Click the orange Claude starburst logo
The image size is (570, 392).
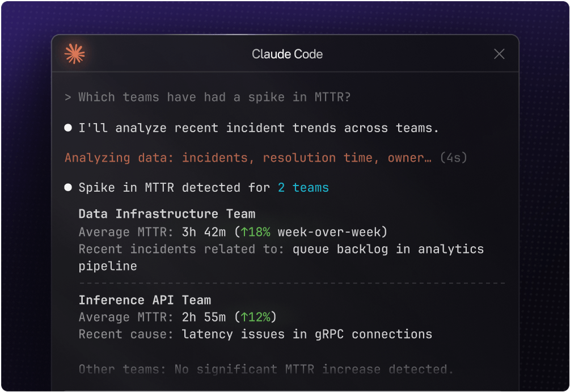[75, 54]
